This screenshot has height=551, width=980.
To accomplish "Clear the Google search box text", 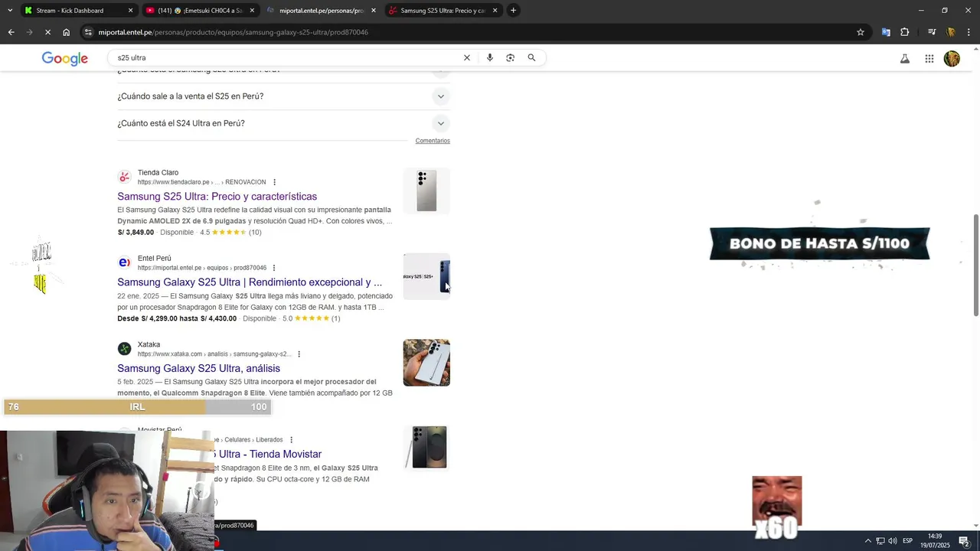I will point(466,58).
